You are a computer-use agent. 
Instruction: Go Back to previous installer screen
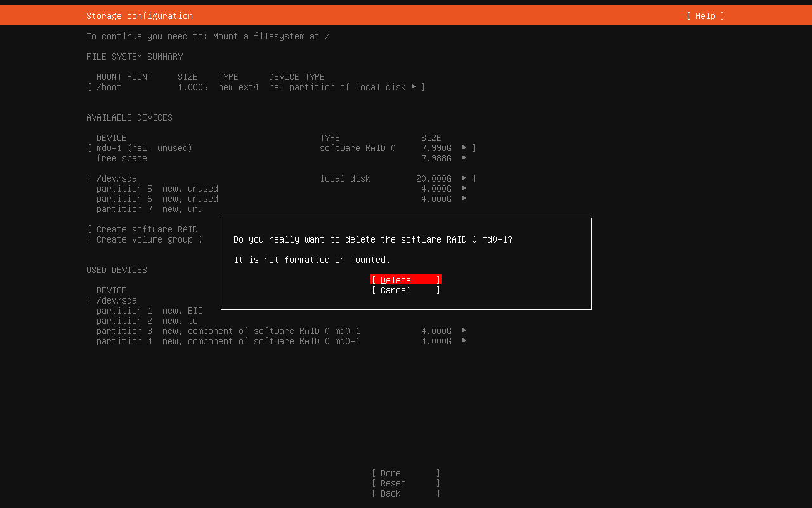pyautogui.click(x=405, y=493)
